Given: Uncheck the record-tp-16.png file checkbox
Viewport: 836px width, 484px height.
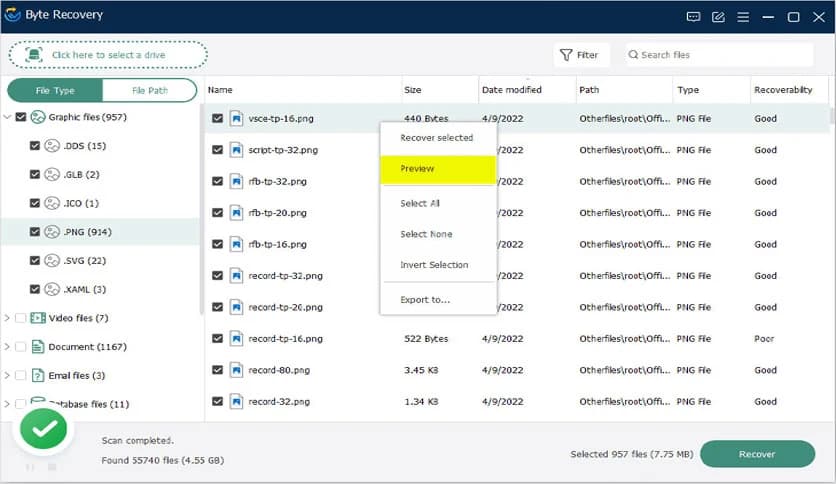Looking at the screenshot, I should 218,338.
